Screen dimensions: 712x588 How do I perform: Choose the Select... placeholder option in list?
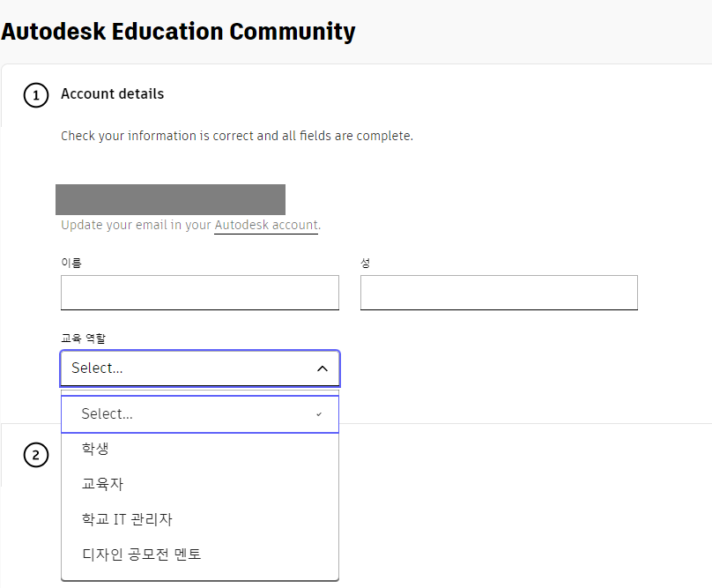(200, 414)
